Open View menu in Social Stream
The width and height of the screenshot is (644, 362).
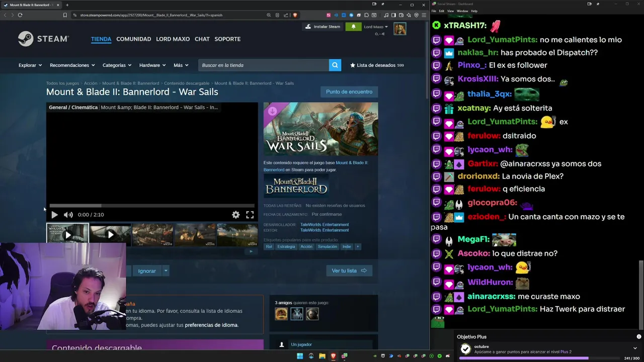coord(450,11)
